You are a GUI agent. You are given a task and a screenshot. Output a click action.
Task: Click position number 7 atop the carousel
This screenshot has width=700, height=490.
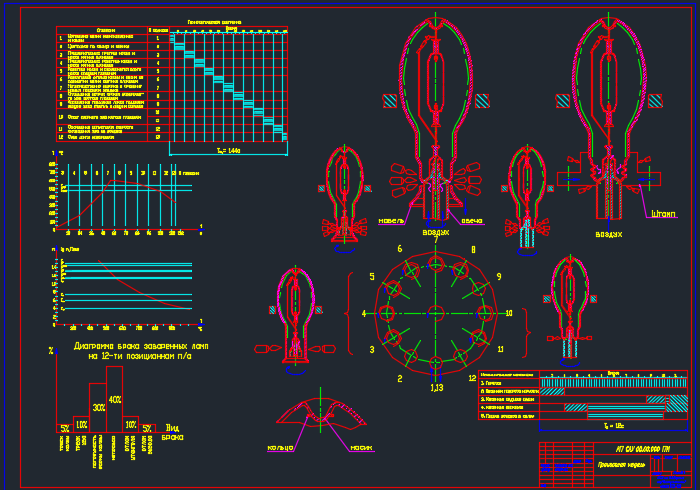pos(436,241)
